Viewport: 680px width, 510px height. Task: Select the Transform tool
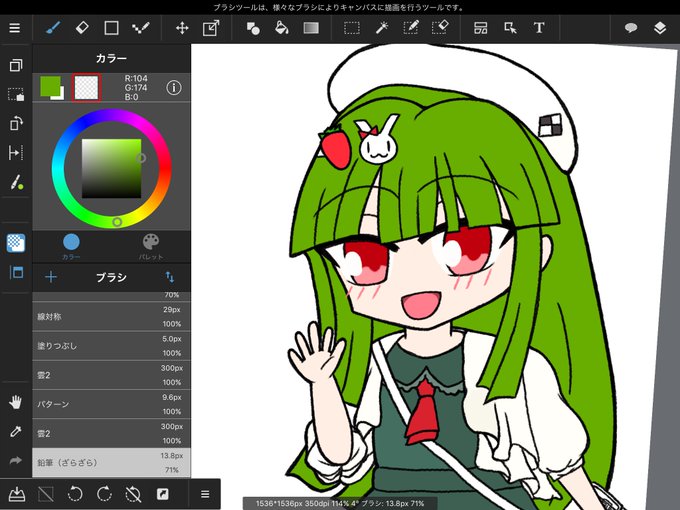211,28
